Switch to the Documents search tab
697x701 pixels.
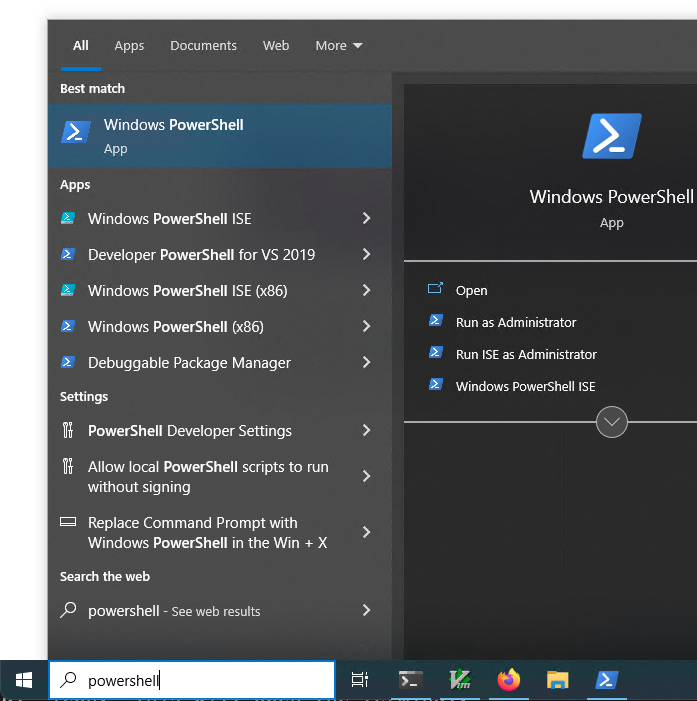(203, 46)
